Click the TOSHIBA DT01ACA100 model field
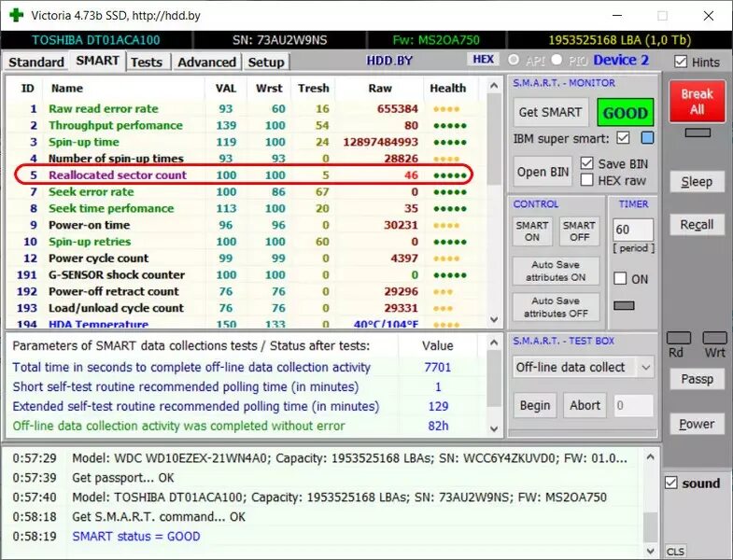733x560 pixels. 96,40
